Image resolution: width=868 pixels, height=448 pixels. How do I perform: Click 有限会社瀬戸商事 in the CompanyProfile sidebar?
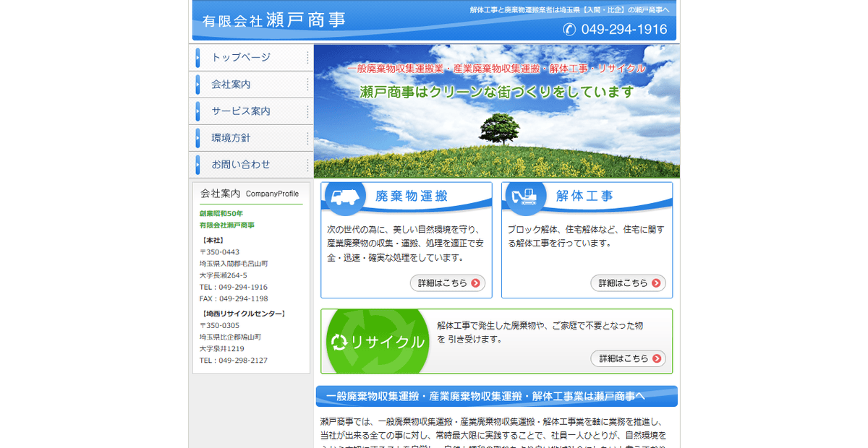[x=226, y=225]
